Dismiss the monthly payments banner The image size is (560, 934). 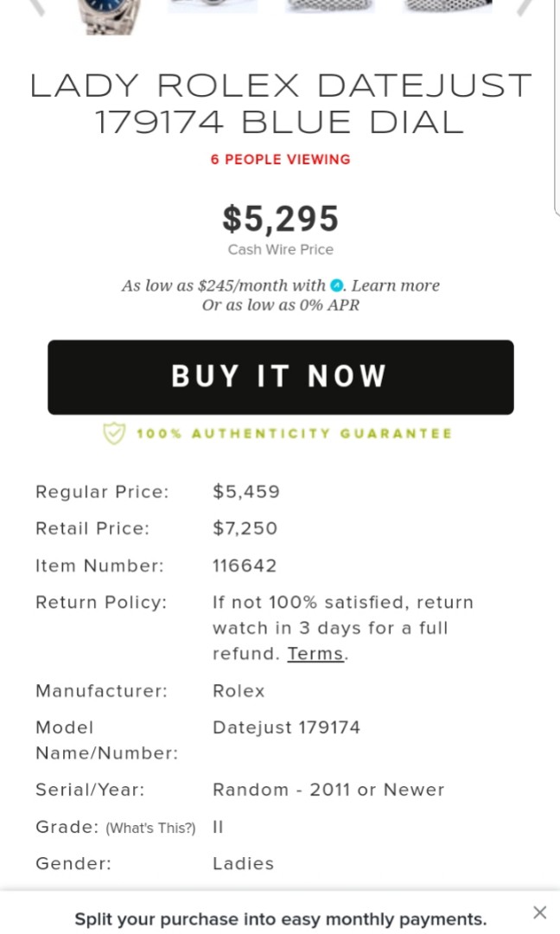539,912
